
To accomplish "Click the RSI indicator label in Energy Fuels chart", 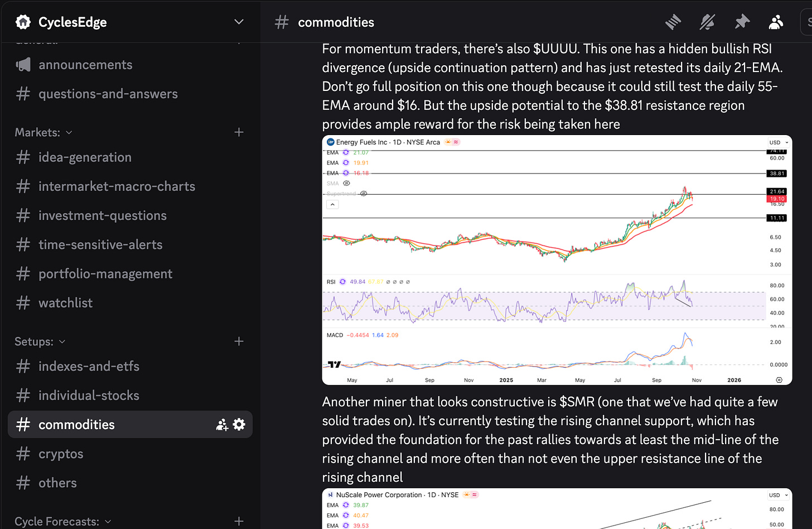I will tap(331, 282).
